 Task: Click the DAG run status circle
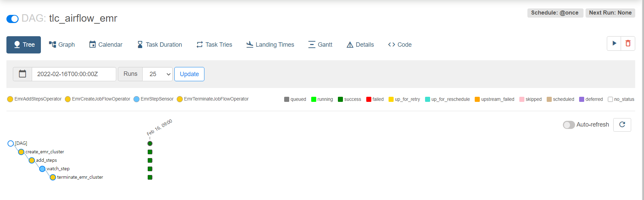coord(150,143)
